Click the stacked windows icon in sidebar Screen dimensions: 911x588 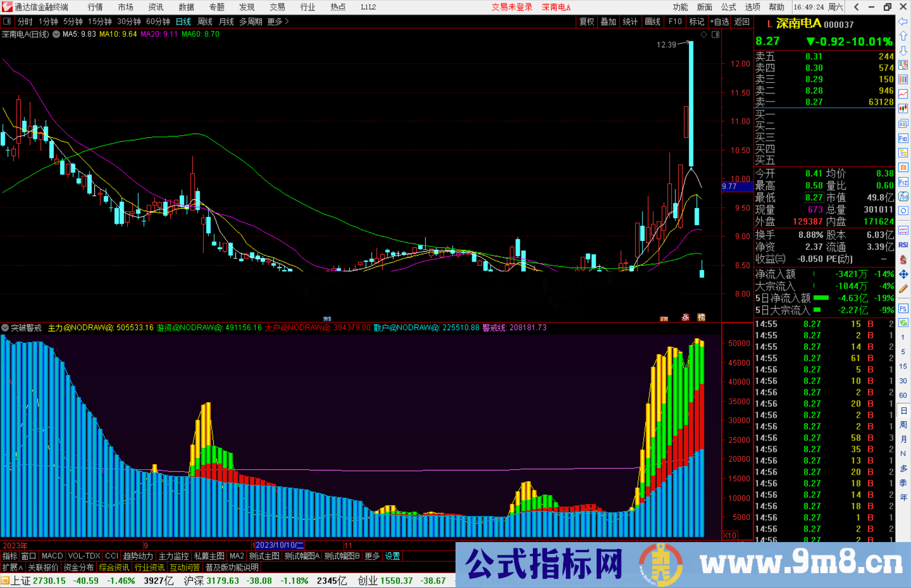903,124
